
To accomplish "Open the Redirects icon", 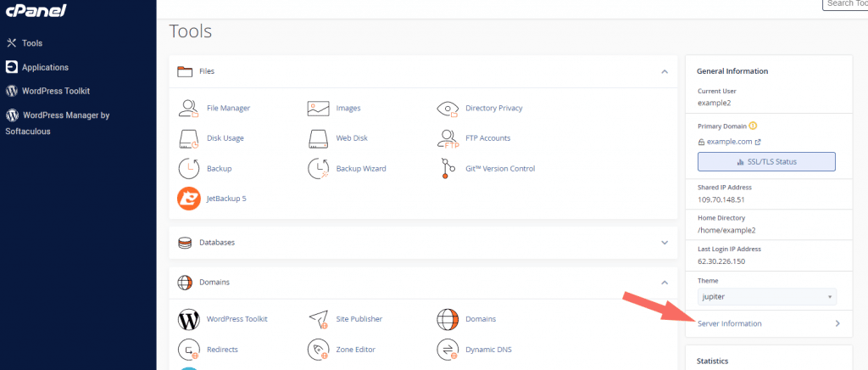I will 188,350.
